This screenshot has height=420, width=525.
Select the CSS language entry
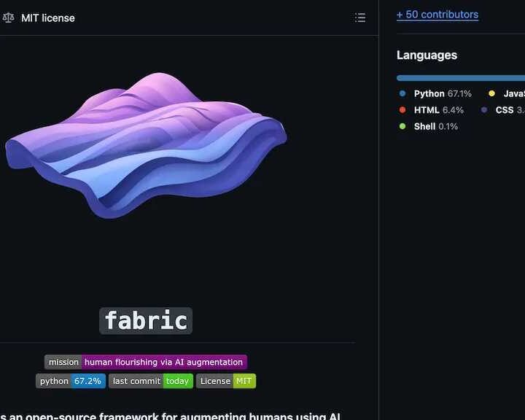(509, 110)
